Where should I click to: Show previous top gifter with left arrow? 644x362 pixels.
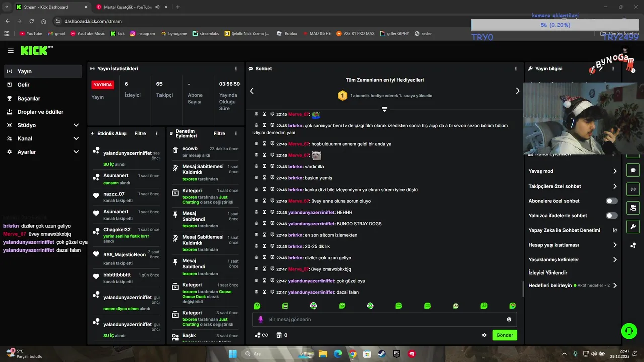[252, 91]
